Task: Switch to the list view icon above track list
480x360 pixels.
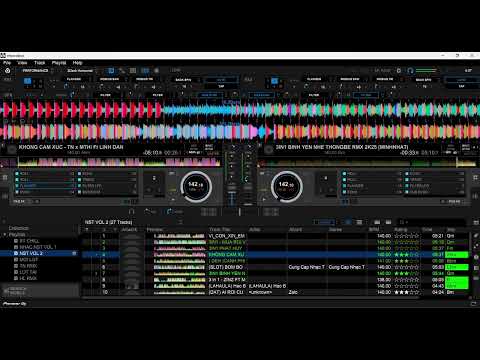Action: coord(359,222)
